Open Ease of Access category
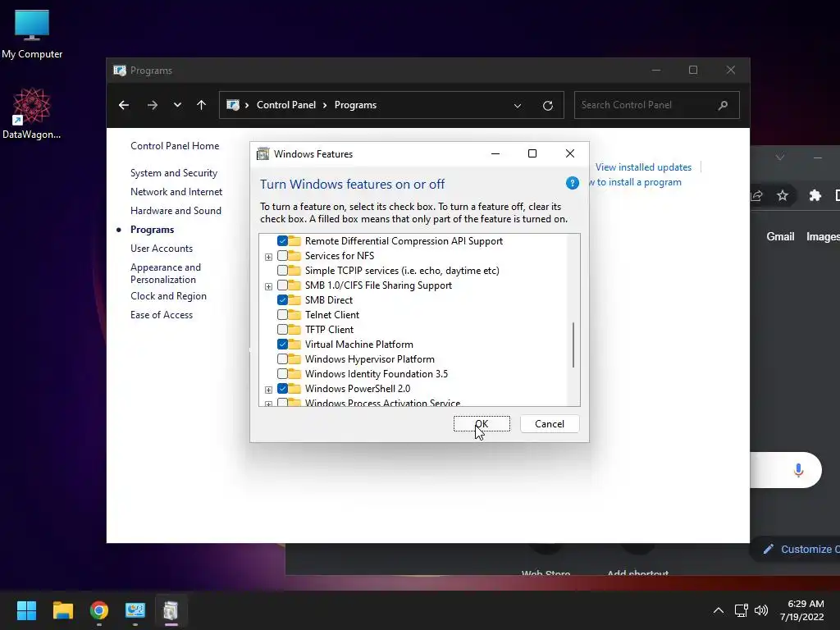The height and width of the screenshot is (630, 840). coord(162,315)
